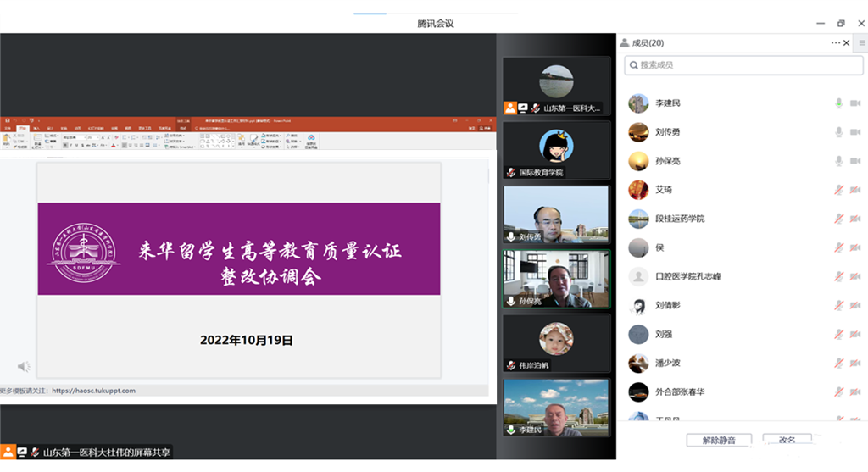Toggle 孙保亮's camera in member list

click(x=855, y=160)
